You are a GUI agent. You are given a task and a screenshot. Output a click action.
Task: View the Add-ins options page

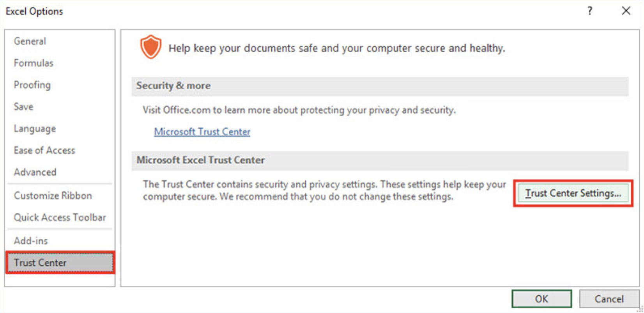tap(31, 240)
